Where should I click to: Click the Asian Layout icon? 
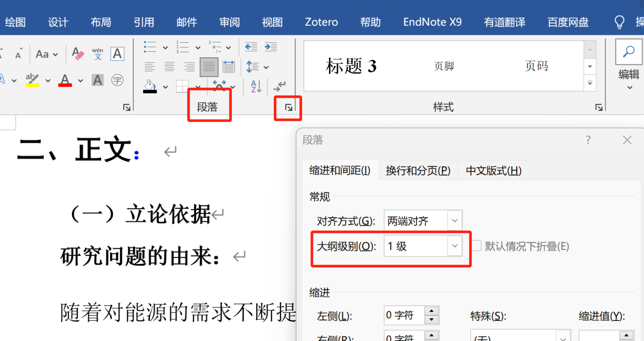pos(219,86)
